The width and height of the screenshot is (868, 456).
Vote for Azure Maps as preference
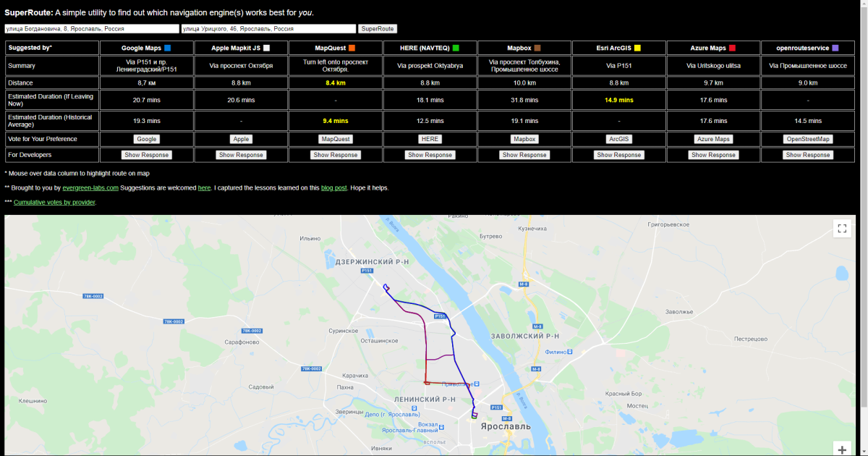click(713, 139)
